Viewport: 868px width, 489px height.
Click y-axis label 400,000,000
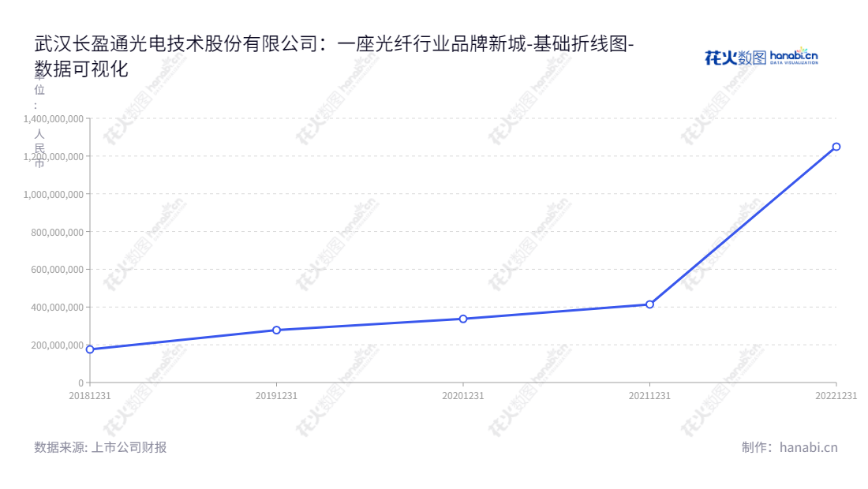57,308
